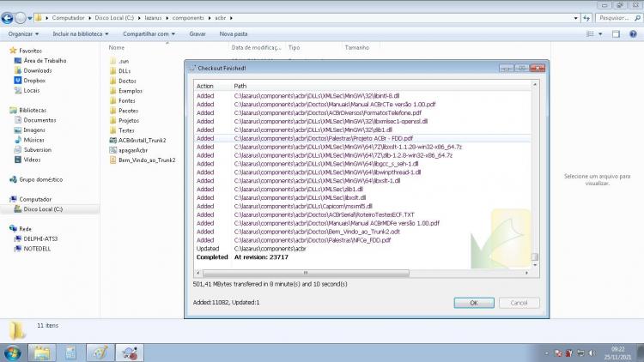
Task: Select the Projetos folder
Action: [x=125, y=120]
